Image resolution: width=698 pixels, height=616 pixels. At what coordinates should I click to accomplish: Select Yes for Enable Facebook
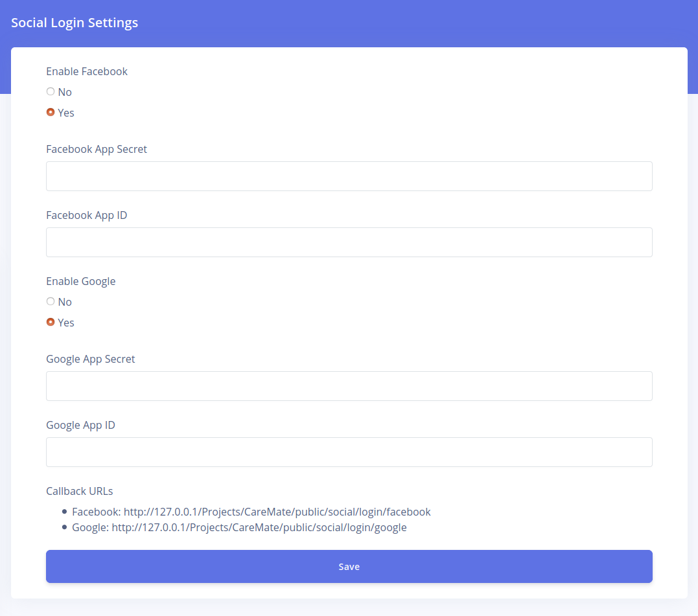[x=51, y=113]
